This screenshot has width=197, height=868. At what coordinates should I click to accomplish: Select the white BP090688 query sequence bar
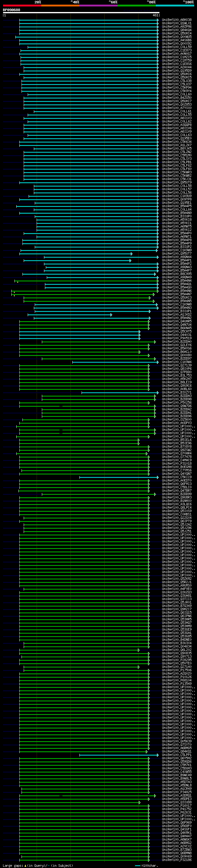pyautogui.click(x=81, y=12)
